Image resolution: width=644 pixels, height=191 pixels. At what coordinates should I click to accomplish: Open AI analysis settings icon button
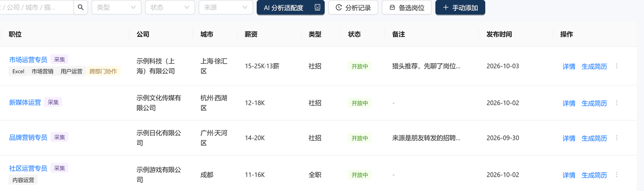point(317,8)
